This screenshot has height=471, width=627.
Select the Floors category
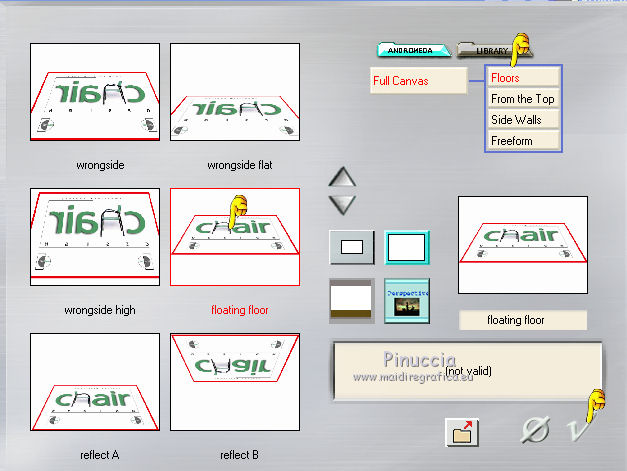pos(523,77)
